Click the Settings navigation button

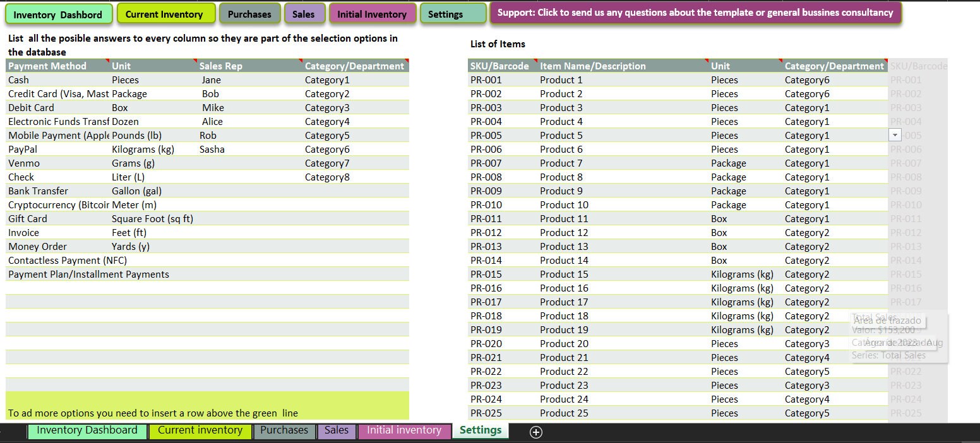(453, 13)
